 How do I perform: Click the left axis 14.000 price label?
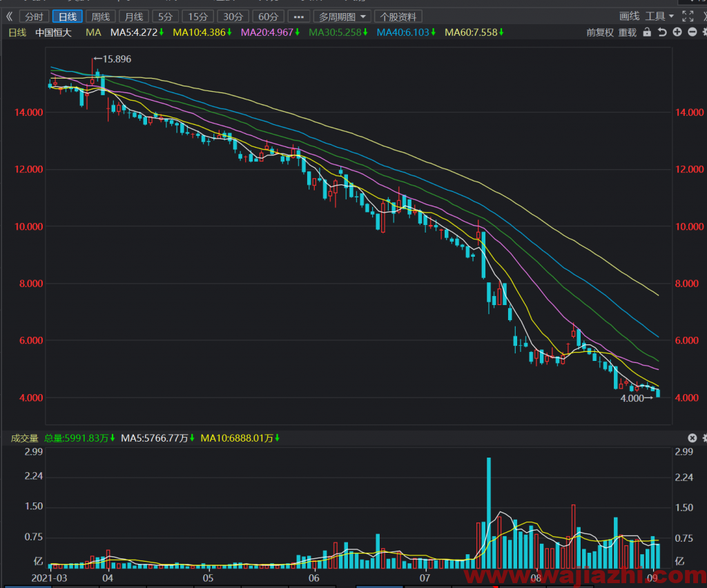[28, 112]
